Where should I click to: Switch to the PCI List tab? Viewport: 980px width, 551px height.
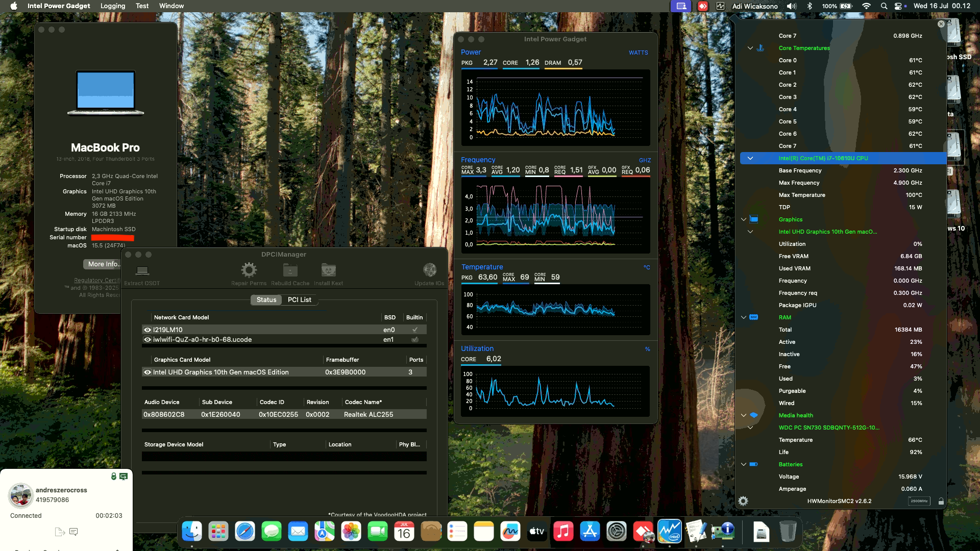coord(300,299)
